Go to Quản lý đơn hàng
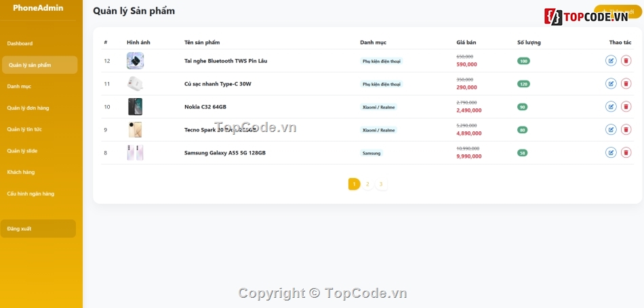This screenshot has width=644, height=308. click(x=28, y=108)
